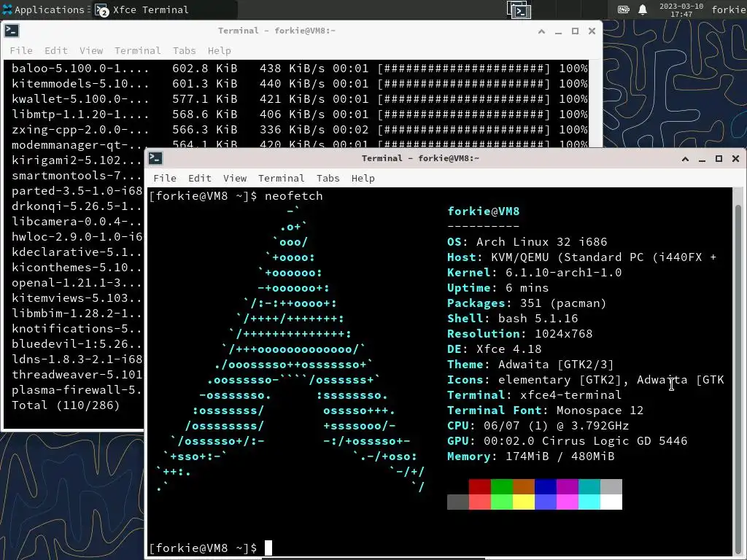
Task: Open the notifications bell icon
Action: pyautogui.click(x=643, y=9)
